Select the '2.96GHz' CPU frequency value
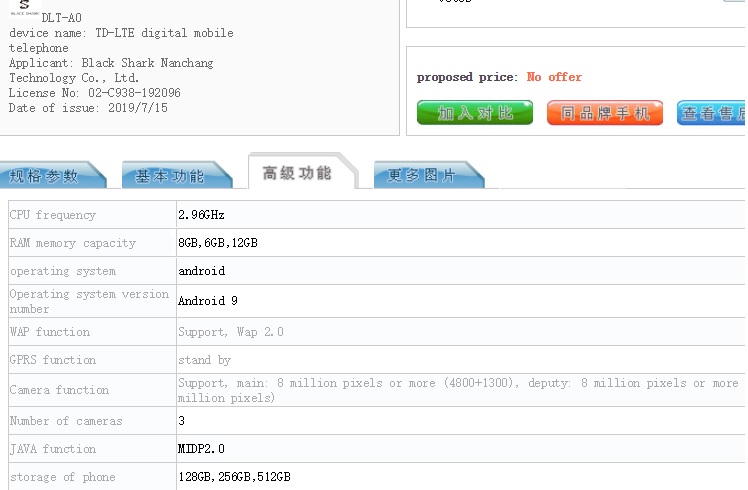748x490 pixels. pos(201,215)
